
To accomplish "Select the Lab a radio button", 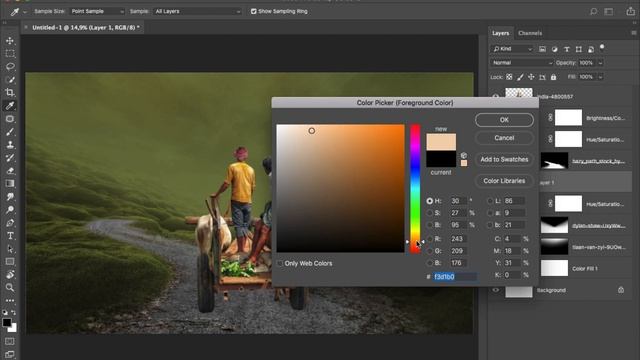I will (x=490, y=213).
